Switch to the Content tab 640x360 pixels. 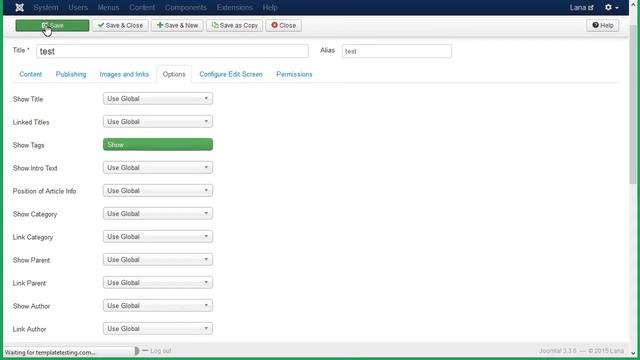(31, 74)
